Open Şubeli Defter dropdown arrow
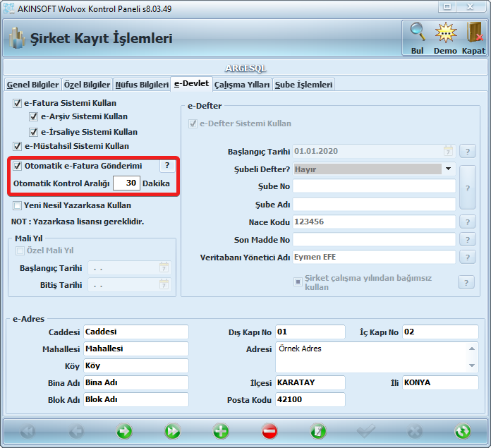The width and height of the screenshot is (491, 448). (449, 169)
